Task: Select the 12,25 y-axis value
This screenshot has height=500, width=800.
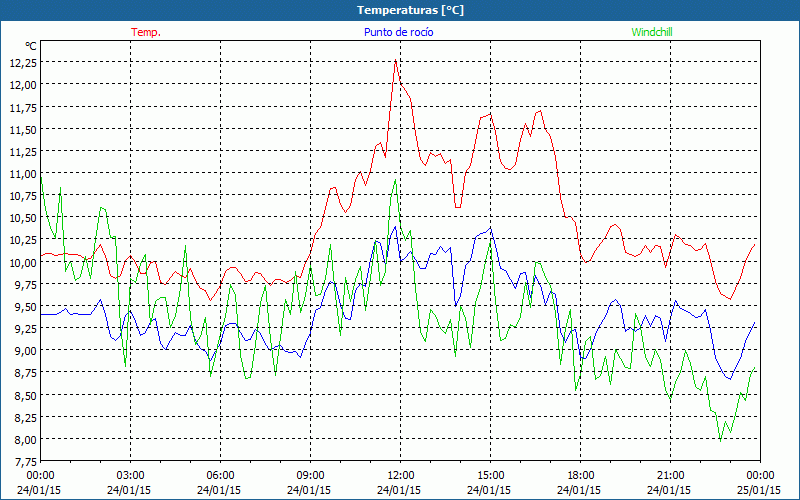Action: pyautogui.click(x=23, y=63)
